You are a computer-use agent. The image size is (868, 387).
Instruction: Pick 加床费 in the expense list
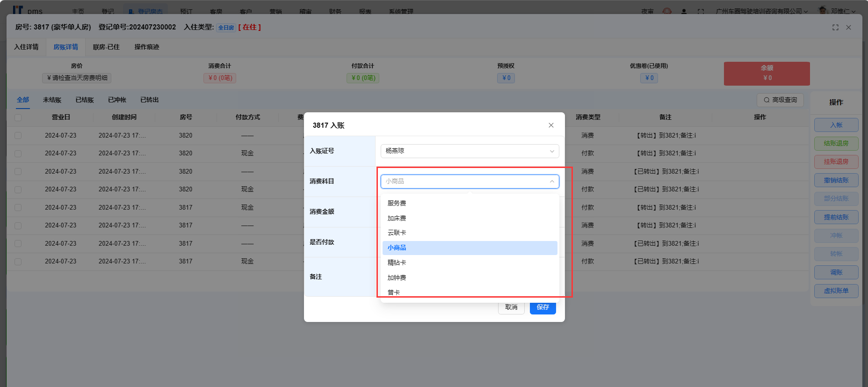click(x=397, y=219)
